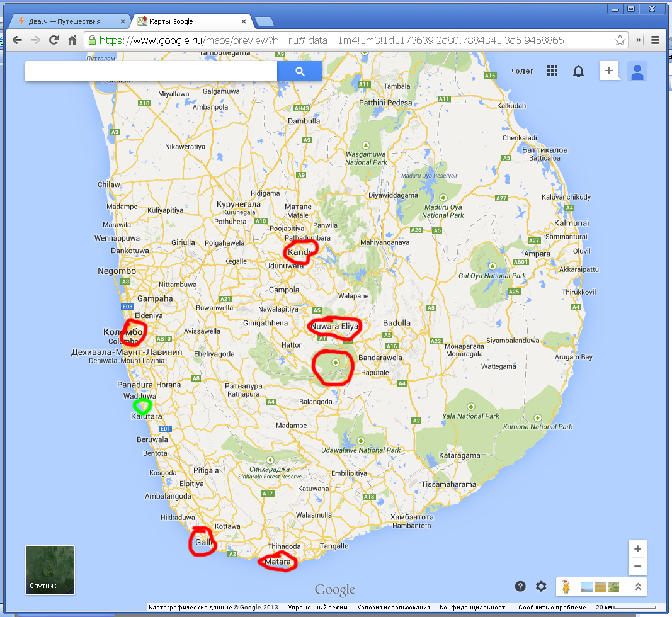Click the Badulla city label
Screen dimensions: 672x617
coord(396,322)
